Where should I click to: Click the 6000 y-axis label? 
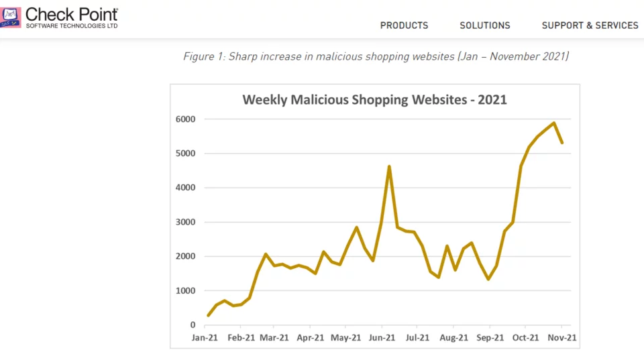tap(184, 119)
